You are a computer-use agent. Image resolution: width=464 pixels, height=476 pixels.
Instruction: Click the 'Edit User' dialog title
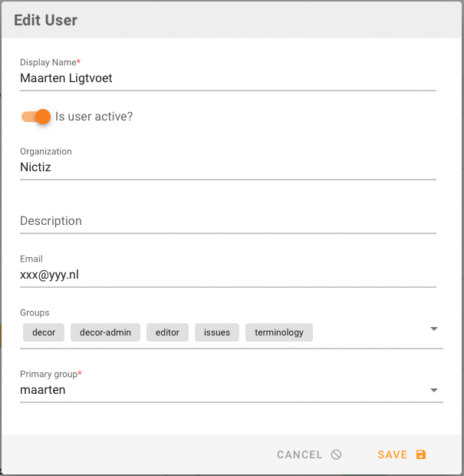click(x=46, y=20)
